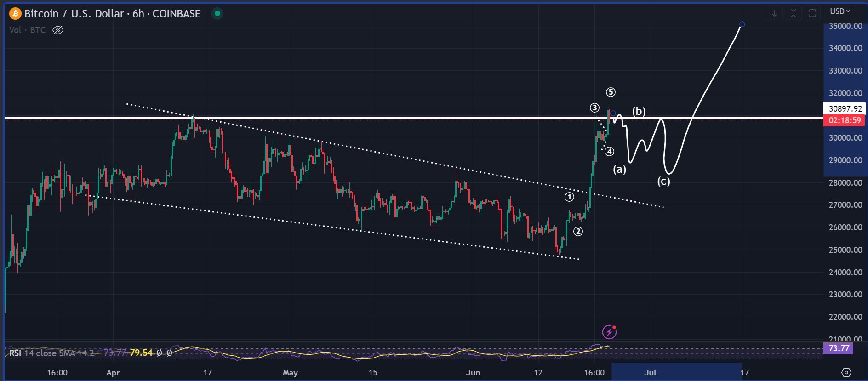Click the blue endpoint handle near 35000

tap(742, 24)
